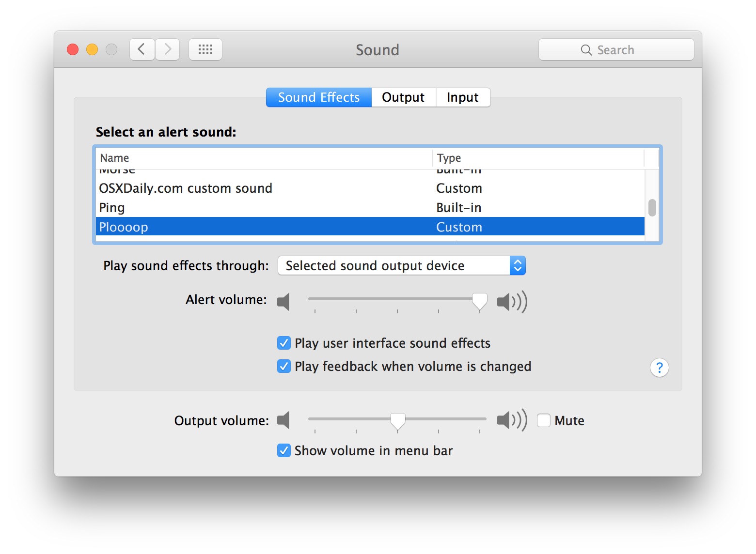Switch to the Input tab
Screen dimensions: 756x554
pyautogui.click(x=462, y=97)
